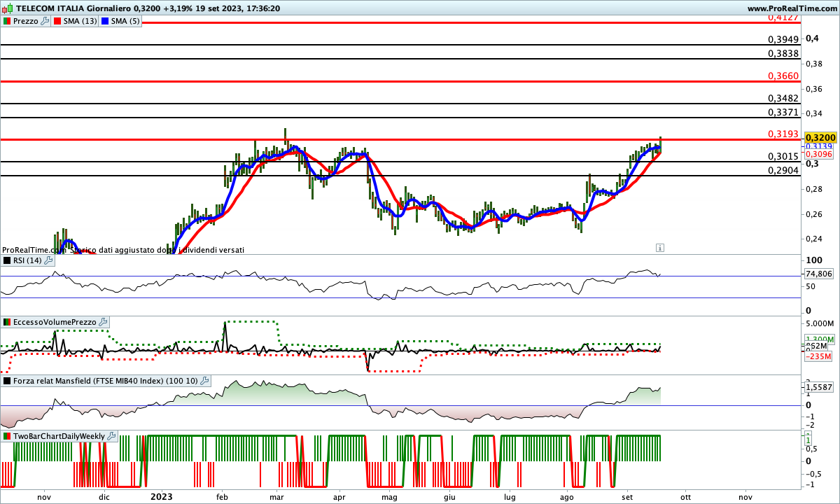Click the 2023 year label on time axis
Viewport: 840px width, 504px height.
162,496
